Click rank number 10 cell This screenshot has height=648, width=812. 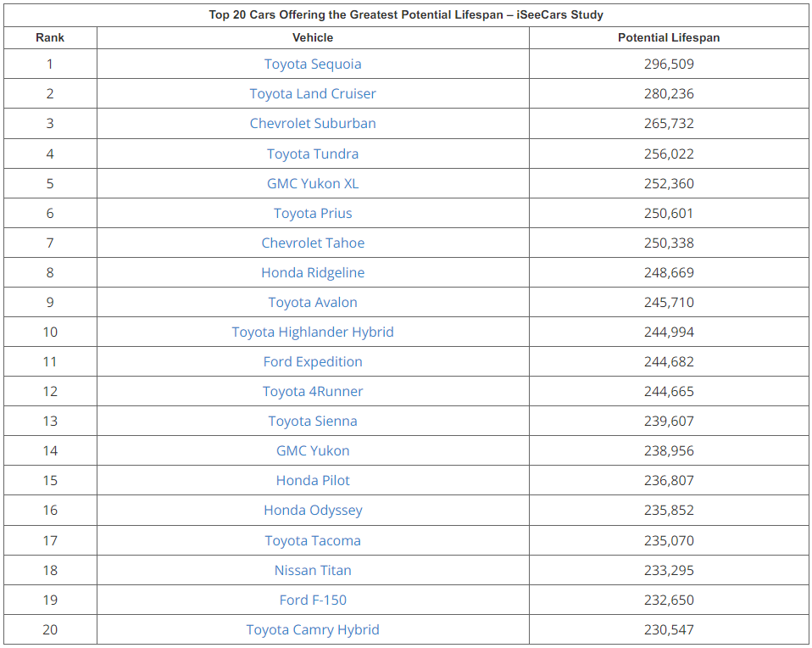(x=50, y=332)
